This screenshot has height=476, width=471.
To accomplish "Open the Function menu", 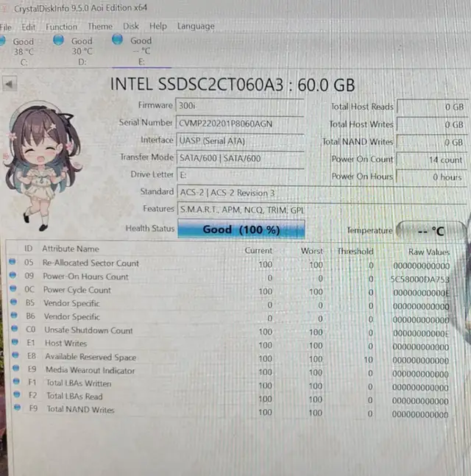I will tap(61, 26).
